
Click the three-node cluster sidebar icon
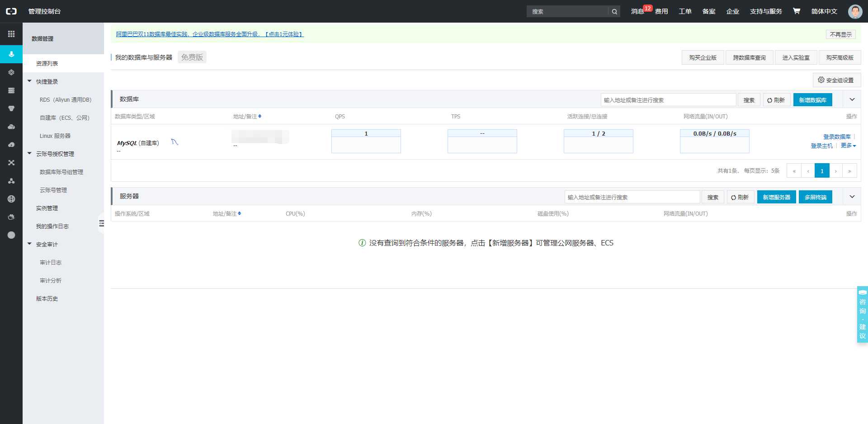point(11,181)
